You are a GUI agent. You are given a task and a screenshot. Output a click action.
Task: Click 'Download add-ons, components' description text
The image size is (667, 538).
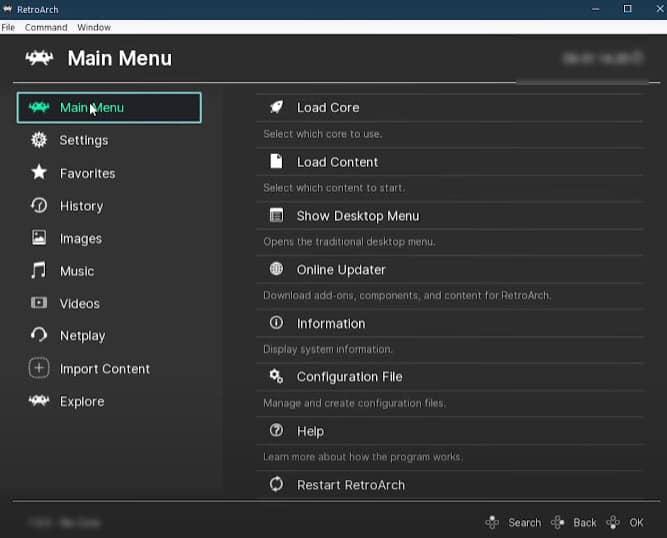[407, 295]
